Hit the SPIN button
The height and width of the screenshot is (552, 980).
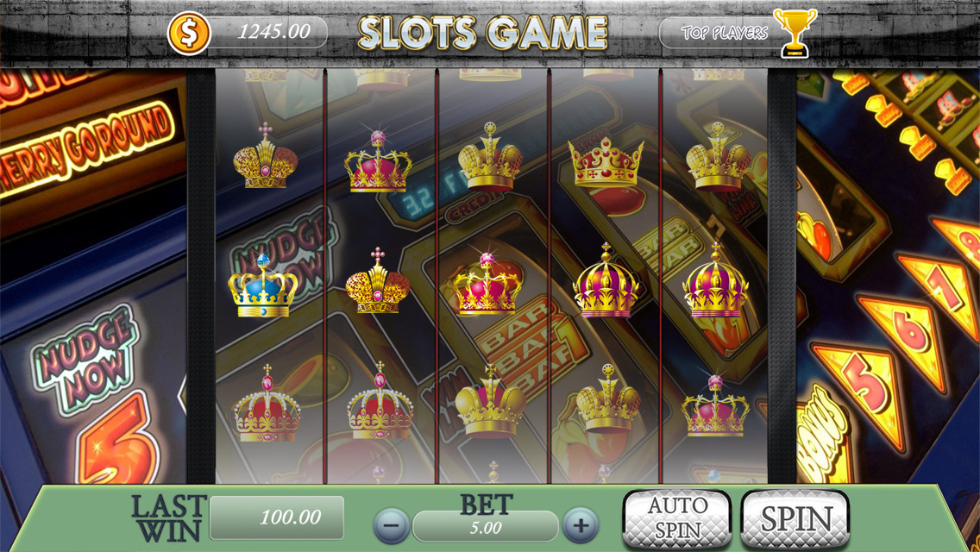795,518
